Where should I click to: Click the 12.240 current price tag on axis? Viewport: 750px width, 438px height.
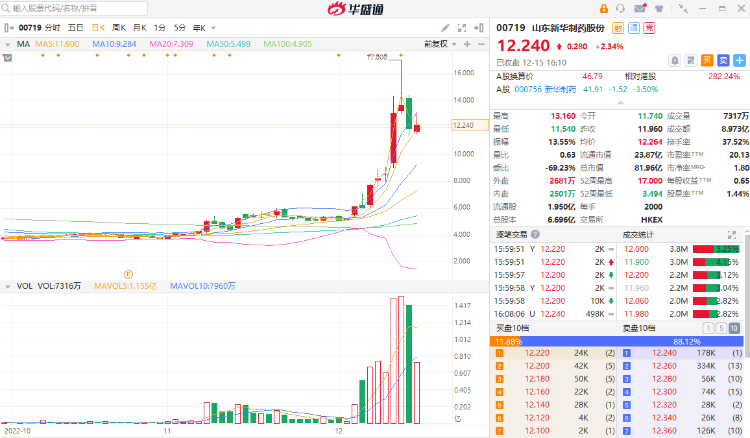(469, 125)
